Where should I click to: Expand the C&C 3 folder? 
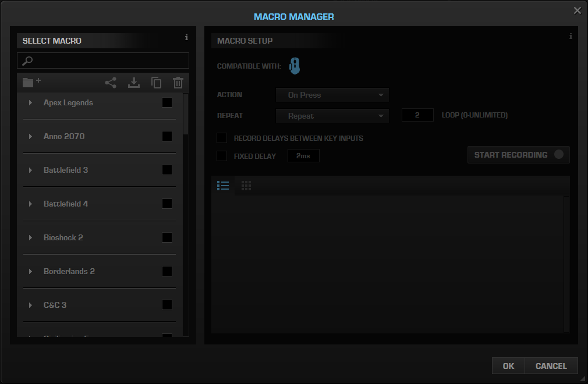(x=30, y=305)
